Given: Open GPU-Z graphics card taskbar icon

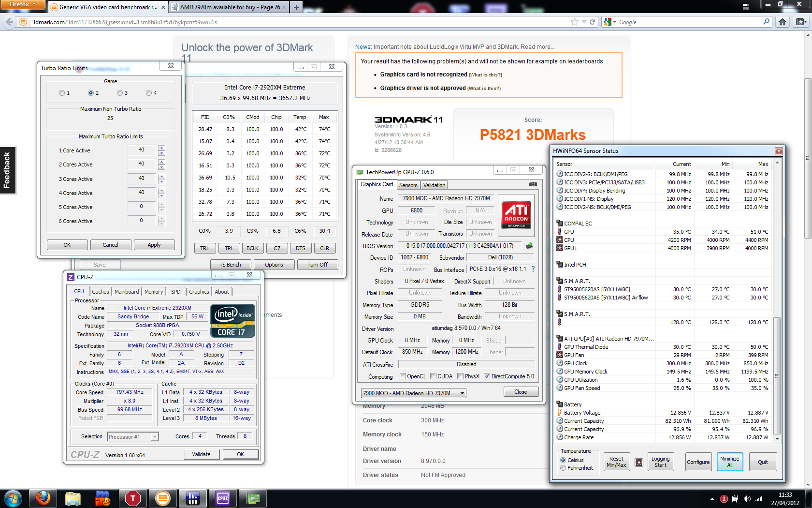Looking at the screenshot, I should click(x=253, y=498).
